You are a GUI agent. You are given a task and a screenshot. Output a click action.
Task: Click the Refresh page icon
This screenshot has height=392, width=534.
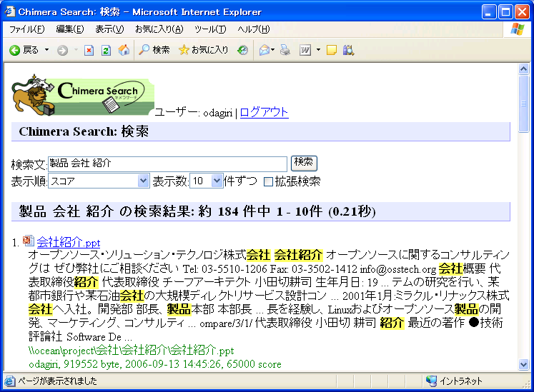pyautogui.click(x=106, y=51)
